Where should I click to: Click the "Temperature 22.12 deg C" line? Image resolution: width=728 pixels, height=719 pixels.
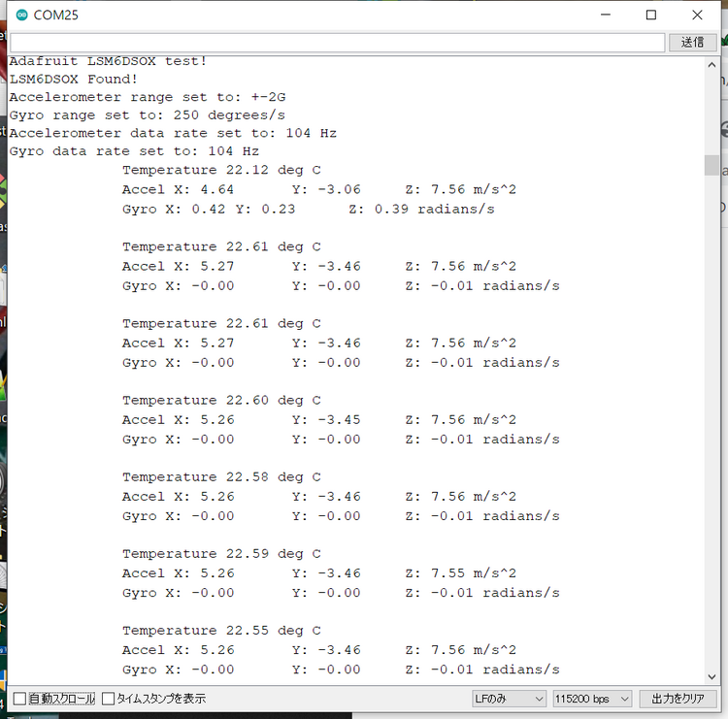coord(221,170)
